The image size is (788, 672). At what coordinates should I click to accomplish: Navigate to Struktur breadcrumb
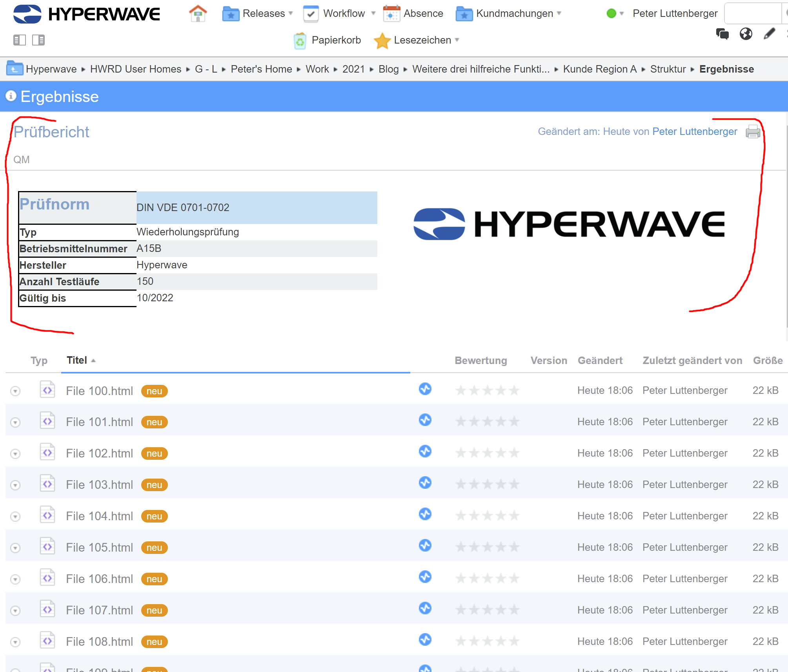668,69
